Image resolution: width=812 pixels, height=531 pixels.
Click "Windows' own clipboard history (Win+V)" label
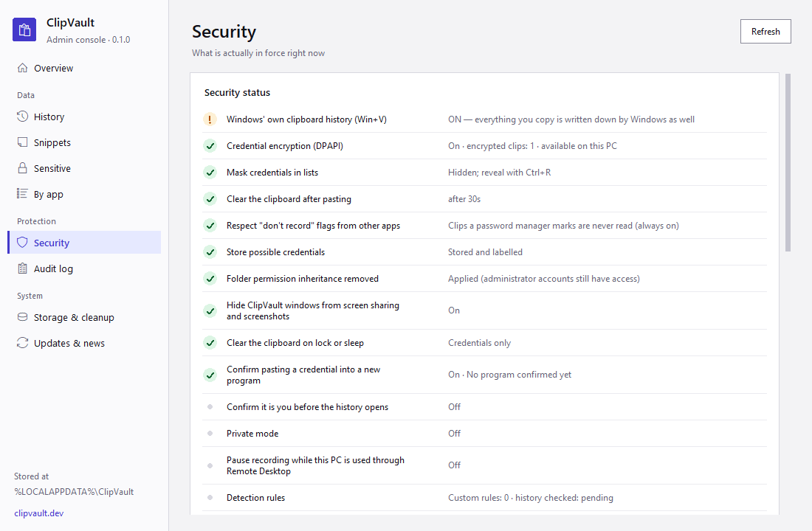click(306, 119)
